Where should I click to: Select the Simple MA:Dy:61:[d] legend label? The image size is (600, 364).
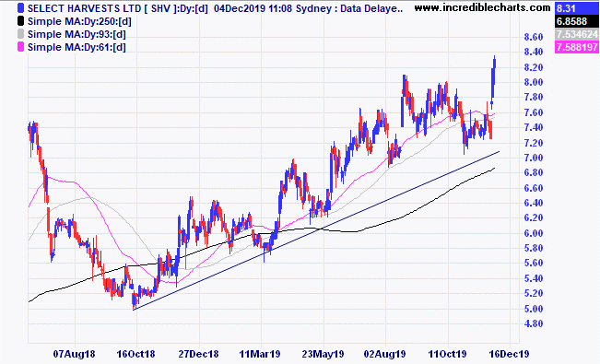(x=76, y=47)
